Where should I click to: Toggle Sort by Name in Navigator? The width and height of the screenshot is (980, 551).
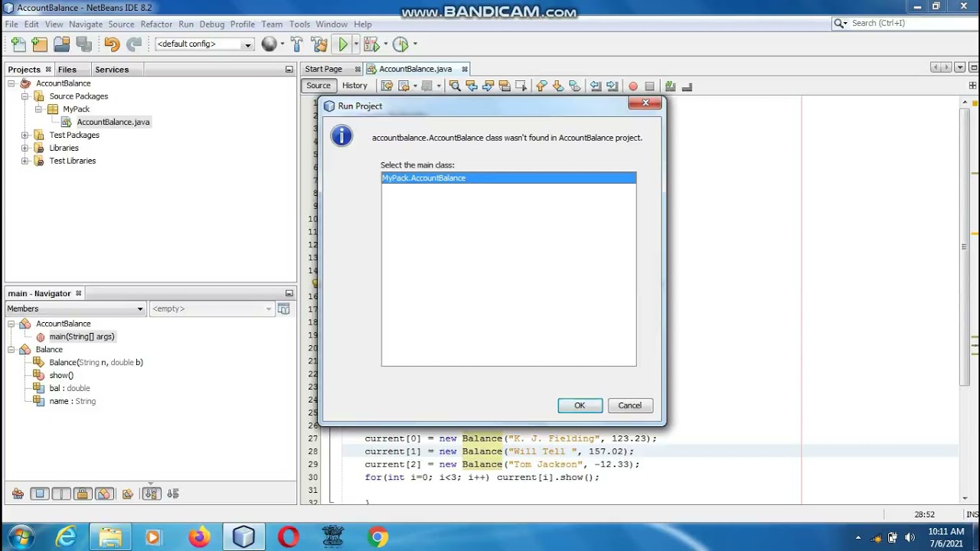pyautogui.click(x=151, y=494)
